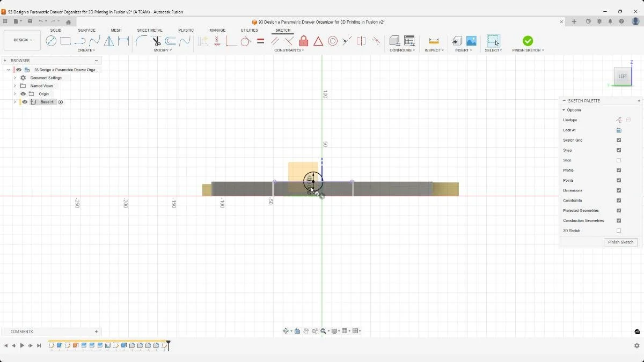The width and height of the screenshot is (644, 362).
Task: Select the Rectangle sketch tool
Action: [x=67, y=41]
